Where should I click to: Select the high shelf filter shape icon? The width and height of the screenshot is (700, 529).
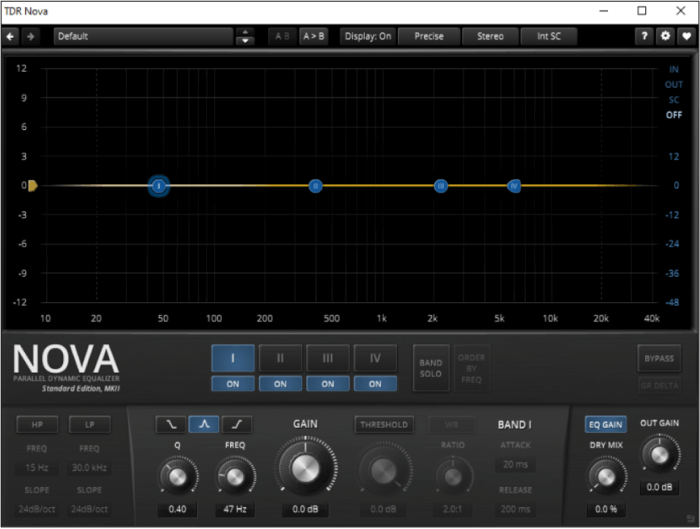tap(237, 424)
